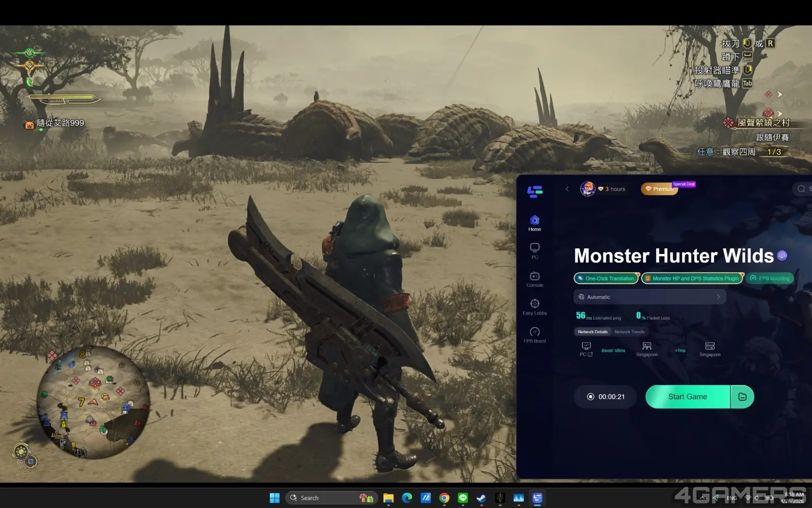Open Steam from the taskbar
The image size is (812, 508).
click(x=481, y=498)
